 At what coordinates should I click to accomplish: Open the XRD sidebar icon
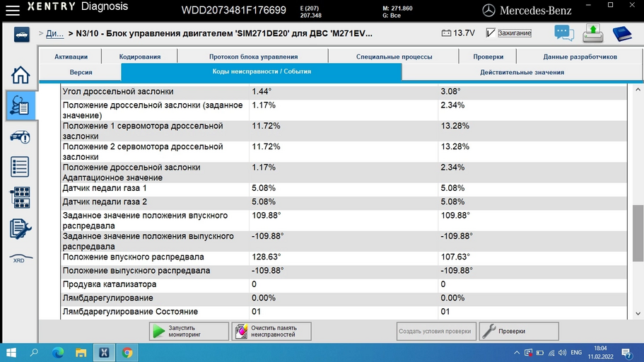(20, 259)
